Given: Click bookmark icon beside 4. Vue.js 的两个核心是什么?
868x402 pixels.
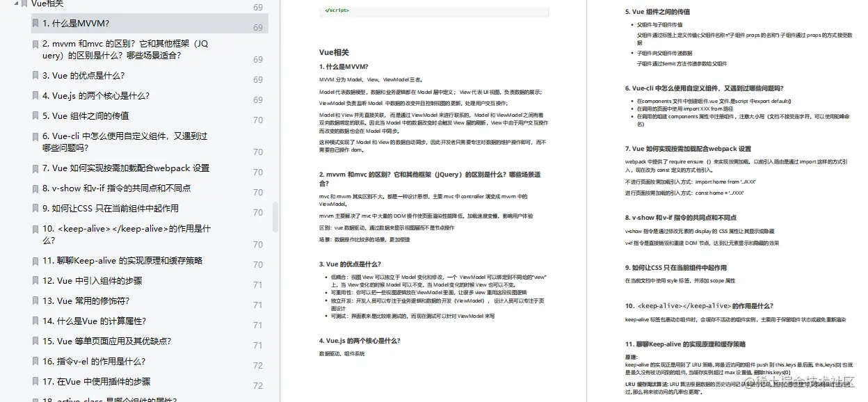Looking at the screenshot, I should 35,96.
